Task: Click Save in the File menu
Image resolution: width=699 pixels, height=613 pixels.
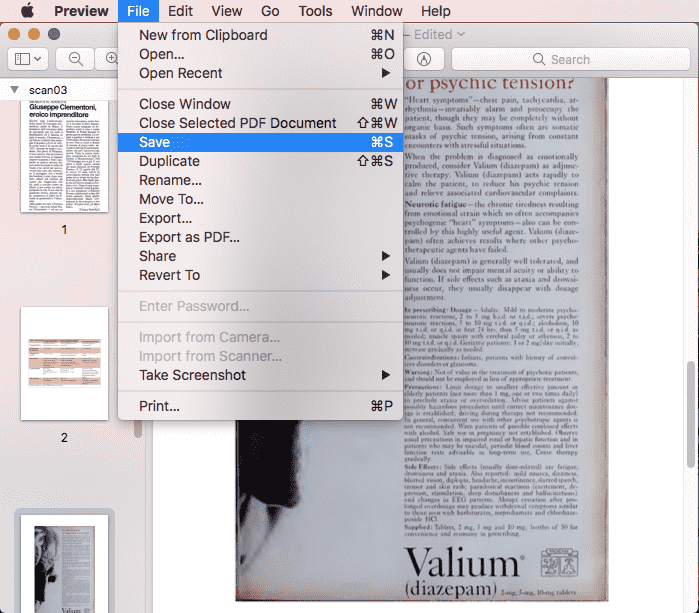Action: [x=260, y=142]
